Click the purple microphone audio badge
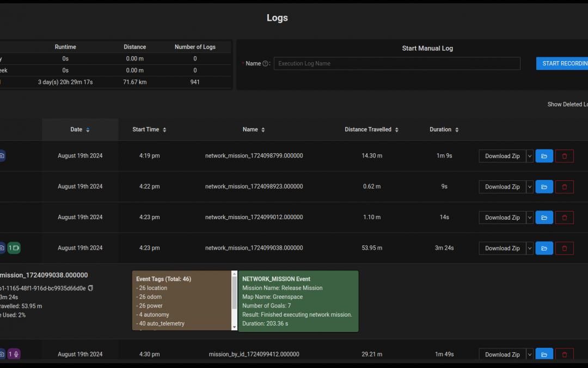Screen dimensions: 588x368 [x=14, y=354]
